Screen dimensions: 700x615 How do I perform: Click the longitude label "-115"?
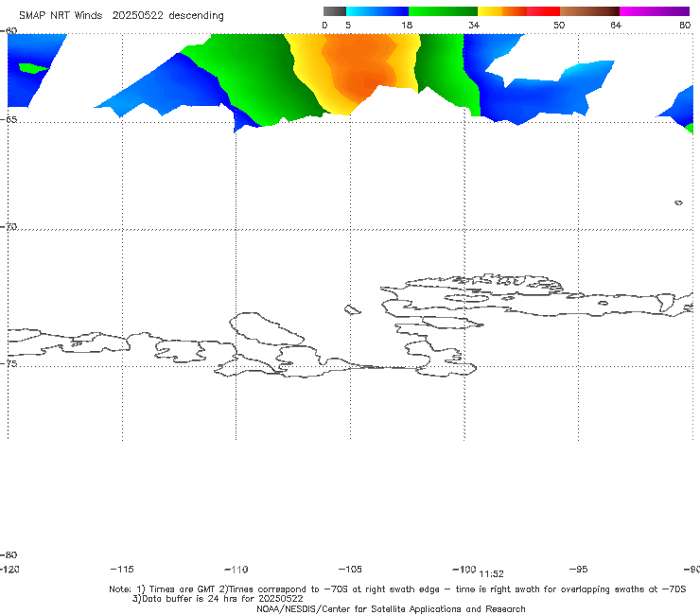[122, 570]
